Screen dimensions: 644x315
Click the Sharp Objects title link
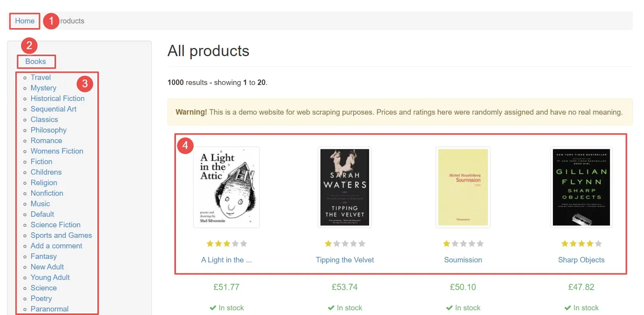(x=581, y=260)
